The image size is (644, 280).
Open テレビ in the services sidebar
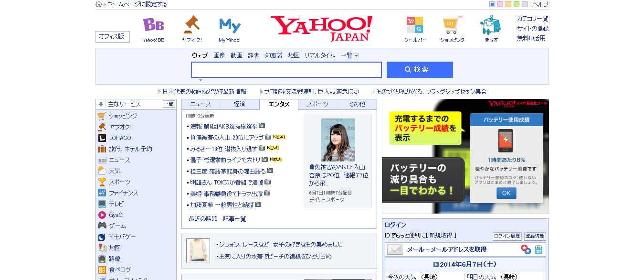click(x=116, y=204)
